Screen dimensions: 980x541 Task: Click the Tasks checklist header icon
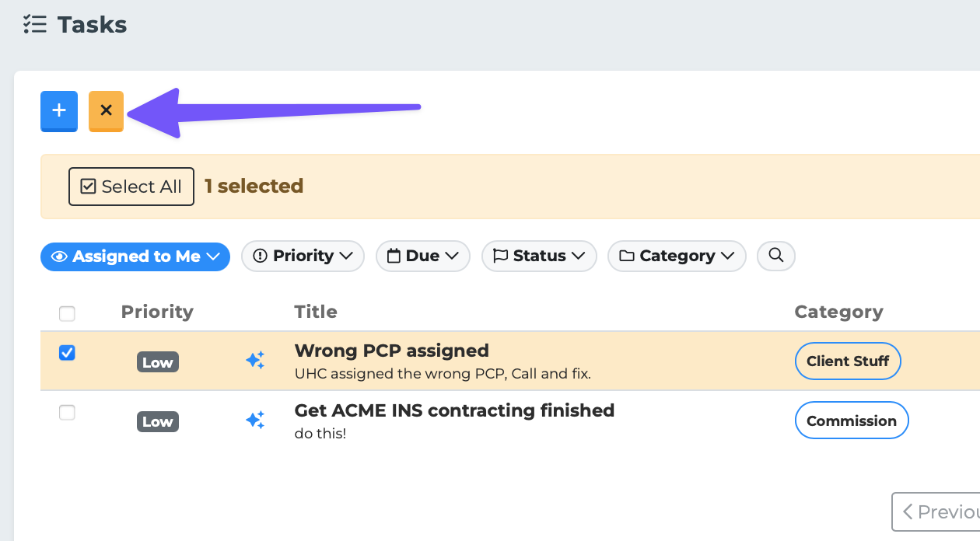pyautogui.click(x=35, y=25)
